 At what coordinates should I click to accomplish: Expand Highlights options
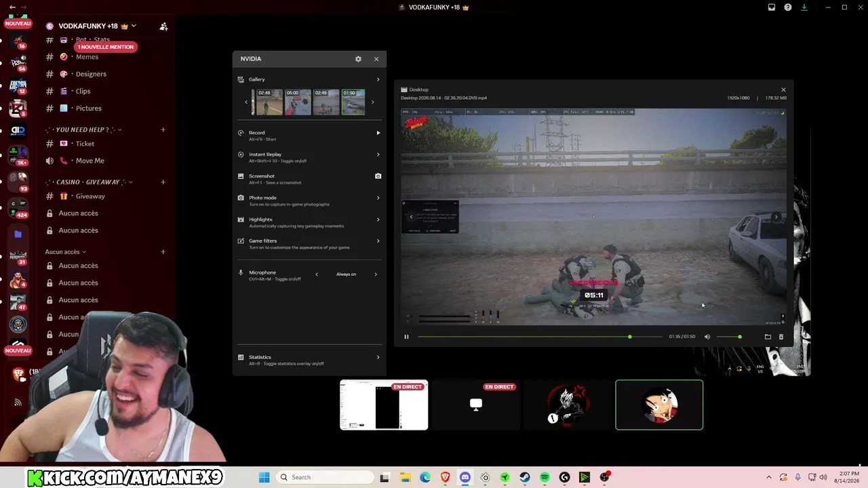[378, 220]
